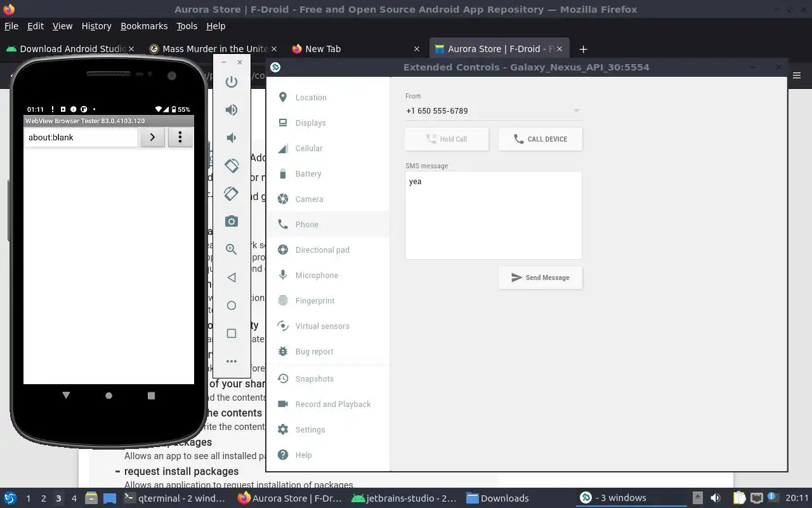This screenshot has height=508, width=812.
Task: Open Firefox View menu
Action: click(x=62, y=26)
